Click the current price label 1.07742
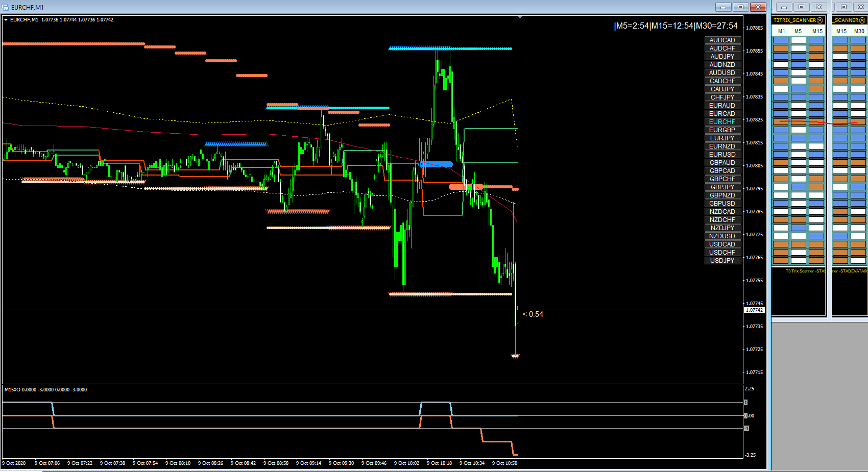The width and height of the screenshot is (868, 472). click(x=754, y=310)
